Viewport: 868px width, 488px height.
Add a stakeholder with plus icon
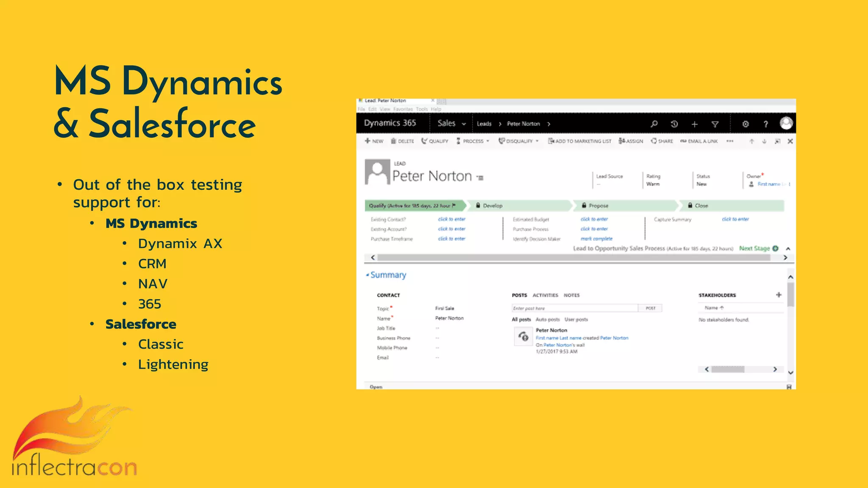779,295
